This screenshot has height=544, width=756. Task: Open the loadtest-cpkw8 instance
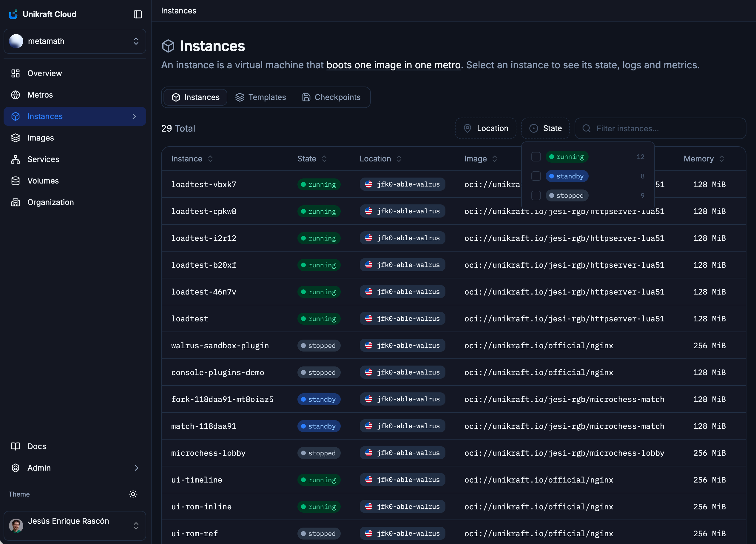coord(204,211)
